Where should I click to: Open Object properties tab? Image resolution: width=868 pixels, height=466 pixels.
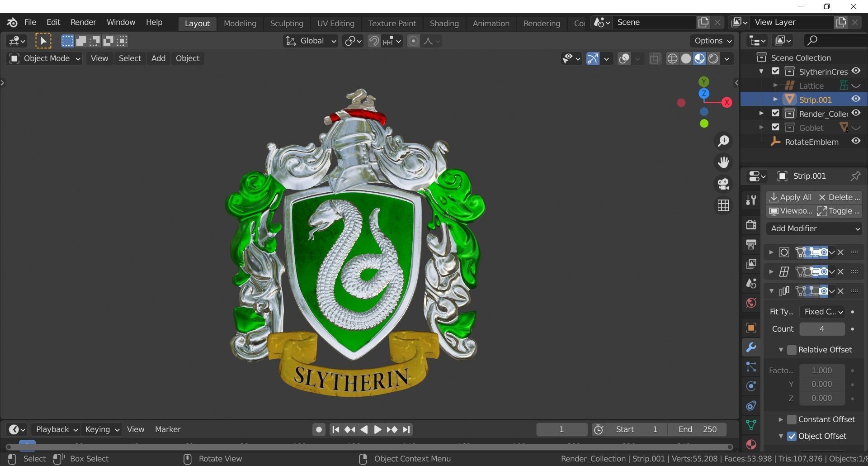pos(751,328)
